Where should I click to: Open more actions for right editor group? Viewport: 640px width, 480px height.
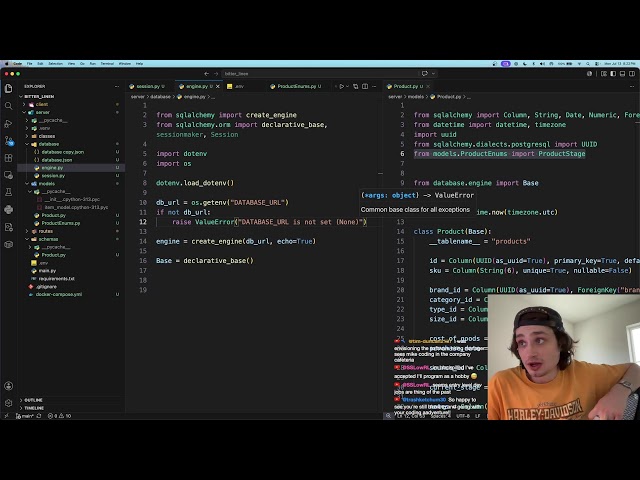point(632,87)
